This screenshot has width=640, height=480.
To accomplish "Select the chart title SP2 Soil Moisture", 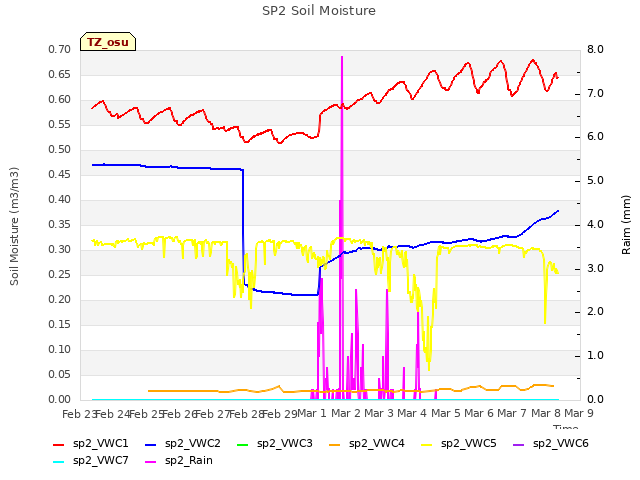I will pyautogui.click(x=319, y=11).
